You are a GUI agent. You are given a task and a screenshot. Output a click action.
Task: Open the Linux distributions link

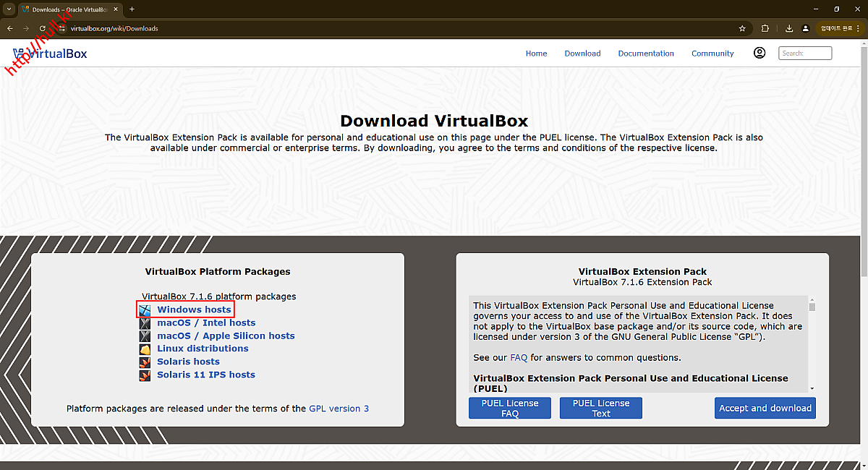[203, 349]
